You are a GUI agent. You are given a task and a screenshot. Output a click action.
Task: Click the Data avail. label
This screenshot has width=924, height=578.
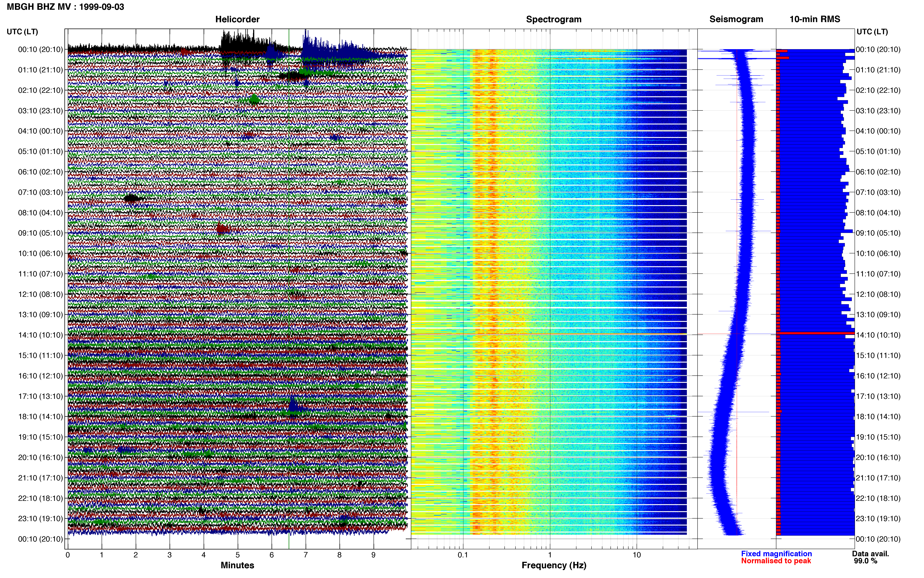coord(870,554)
